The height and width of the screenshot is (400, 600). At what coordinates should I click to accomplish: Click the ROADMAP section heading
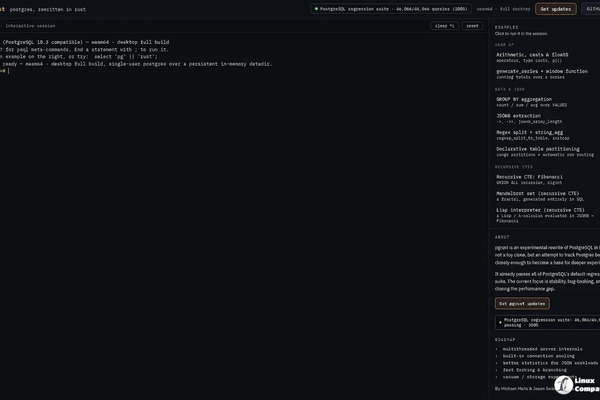(x=505, y=340)
